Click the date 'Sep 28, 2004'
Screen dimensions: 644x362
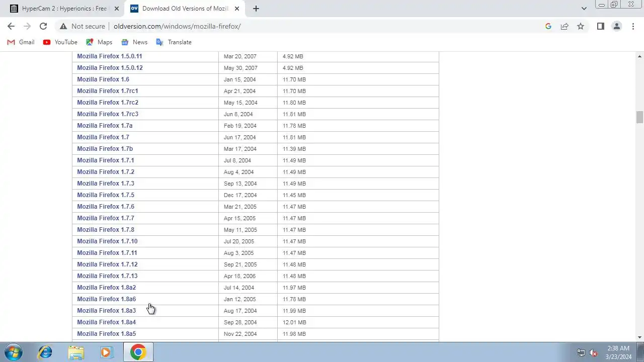(240, 322)
